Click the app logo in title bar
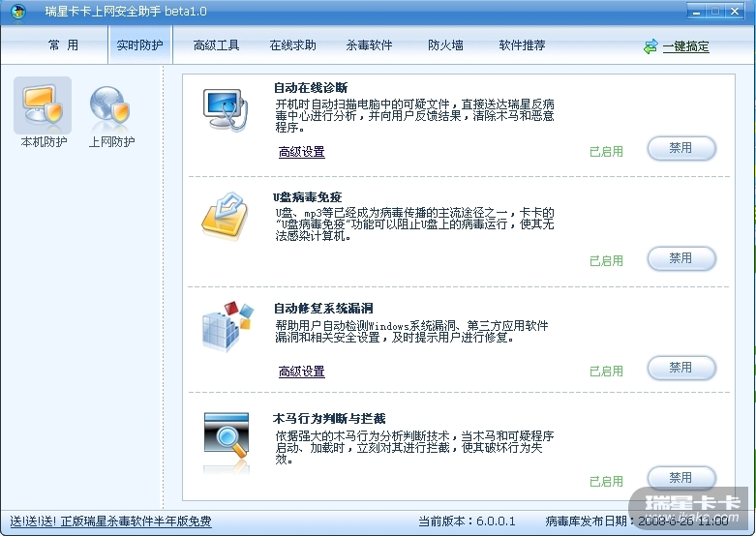This screenshot has height=536, width=756. [x=17, y=11]
